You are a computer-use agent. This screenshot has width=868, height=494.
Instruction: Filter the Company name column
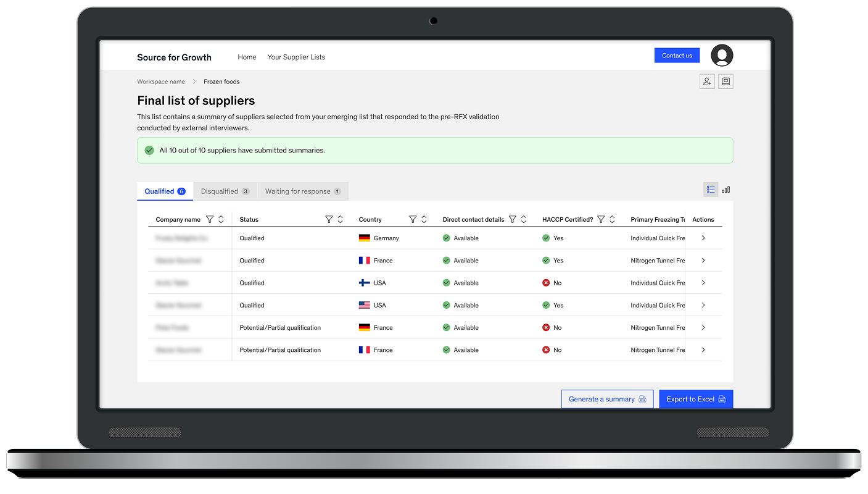tap(210, 219)
